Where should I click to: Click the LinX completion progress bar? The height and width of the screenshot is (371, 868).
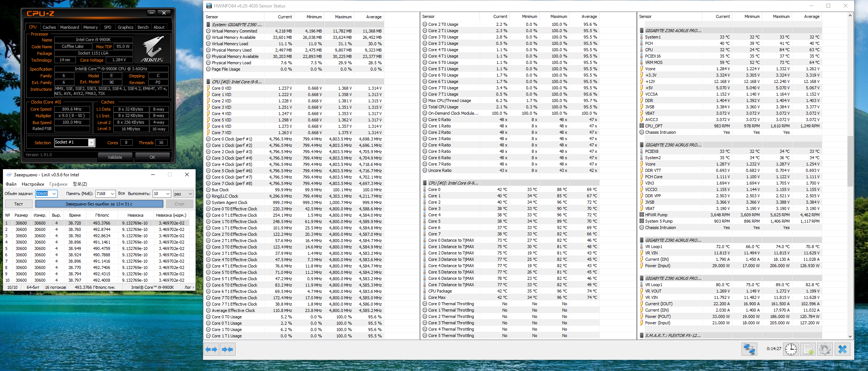pos(99,204)
